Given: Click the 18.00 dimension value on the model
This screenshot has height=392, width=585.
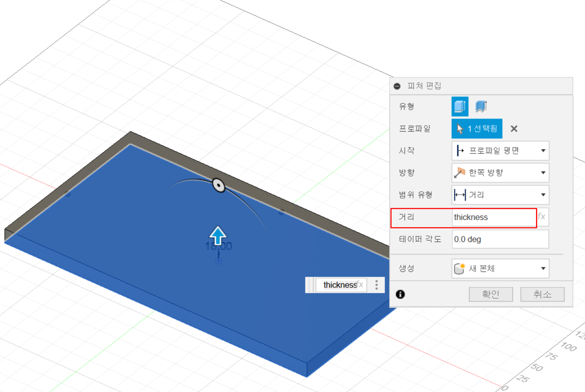Looking at the screenshot, I should point(218,246).
